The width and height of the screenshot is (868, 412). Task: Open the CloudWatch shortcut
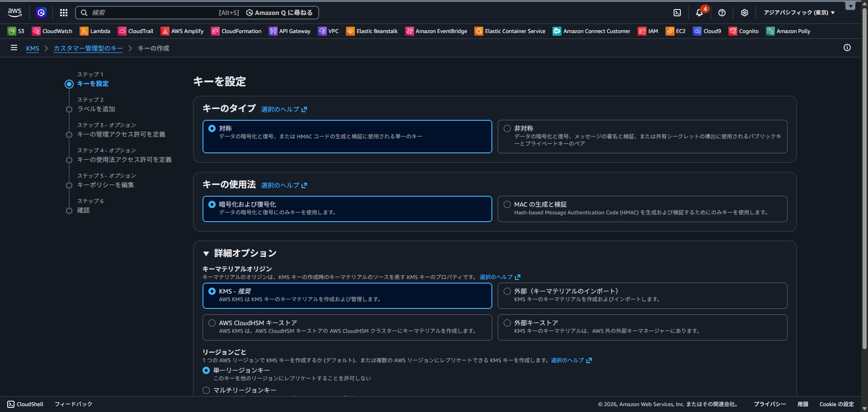(x=52, y=31)
